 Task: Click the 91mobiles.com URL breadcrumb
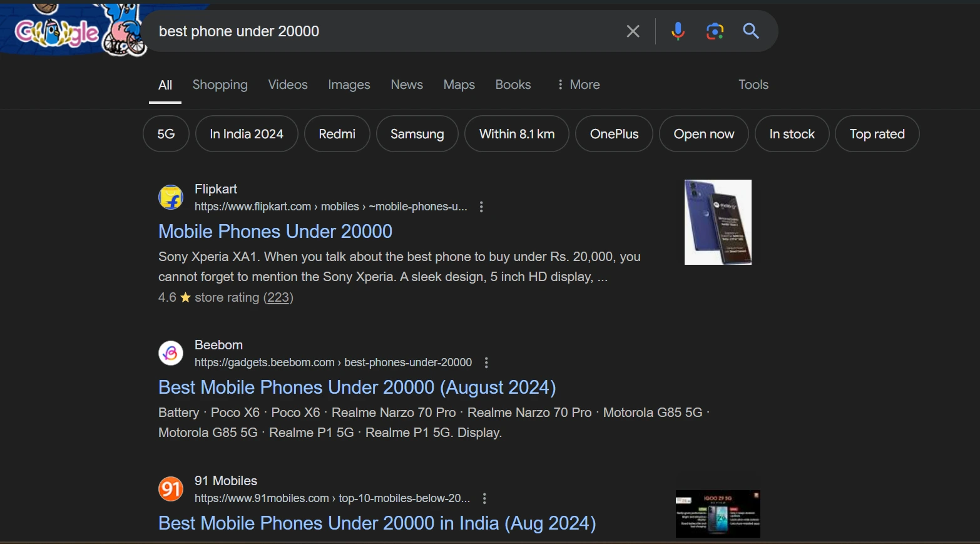pos(332,498)
